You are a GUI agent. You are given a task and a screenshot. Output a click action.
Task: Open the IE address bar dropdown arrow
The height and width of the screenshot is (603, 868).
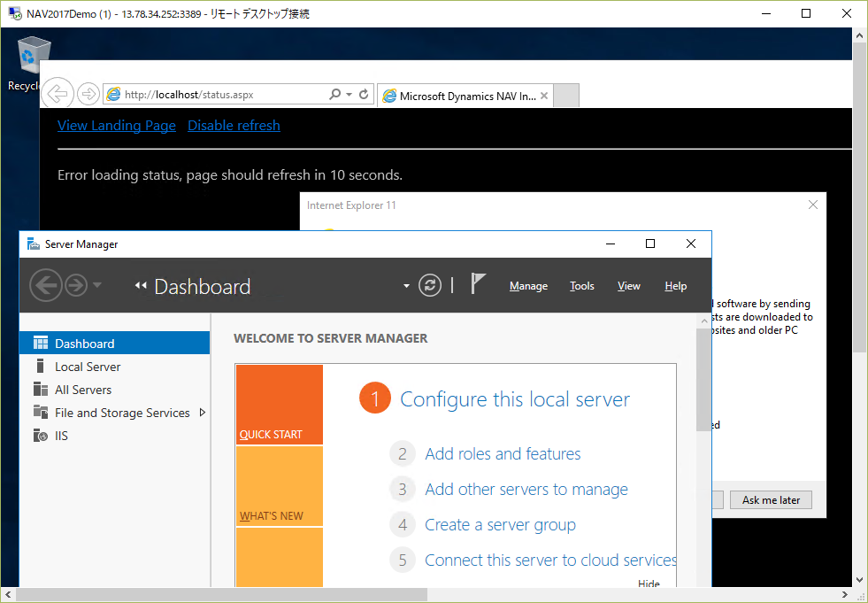(x=350, y=95)
